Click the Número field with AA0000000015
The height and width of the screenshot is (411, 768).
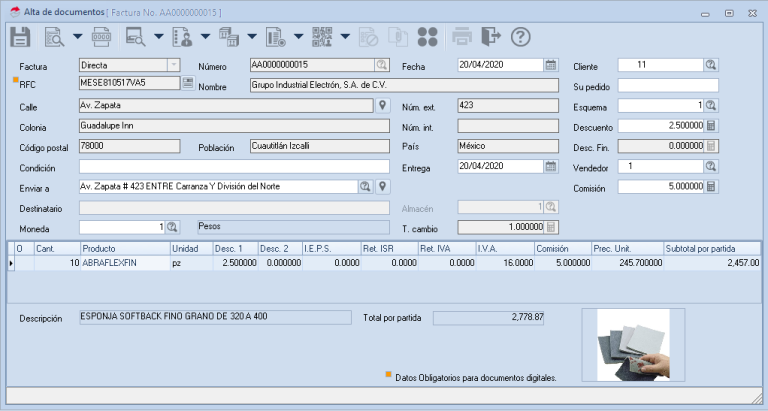[312, 65]
